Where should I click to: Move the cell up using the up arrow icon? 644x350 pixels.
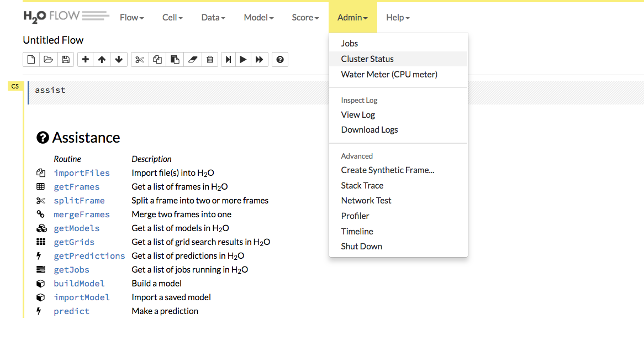click(x=102, y=59)
